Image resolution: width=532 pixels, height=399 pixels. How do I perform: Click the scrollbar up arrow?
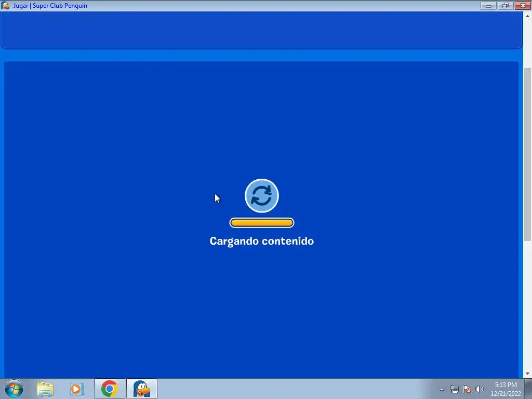527,16
